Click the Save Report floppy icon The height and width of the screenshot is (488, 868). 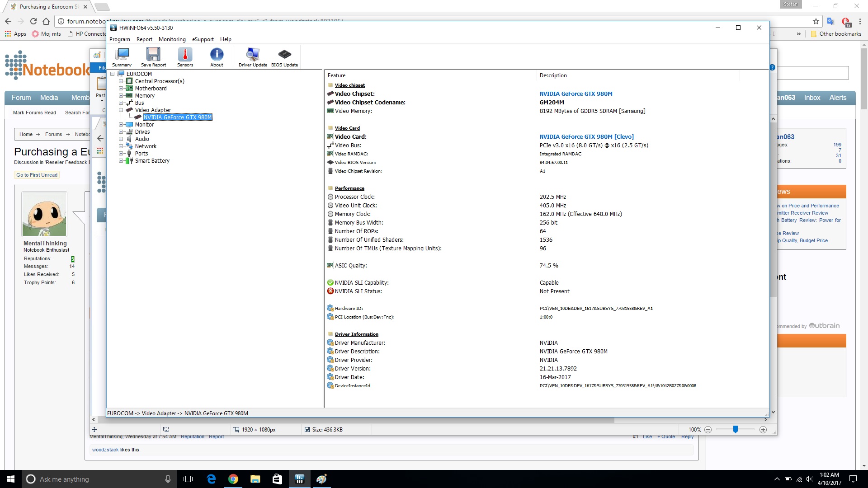[x=153, y=57]
